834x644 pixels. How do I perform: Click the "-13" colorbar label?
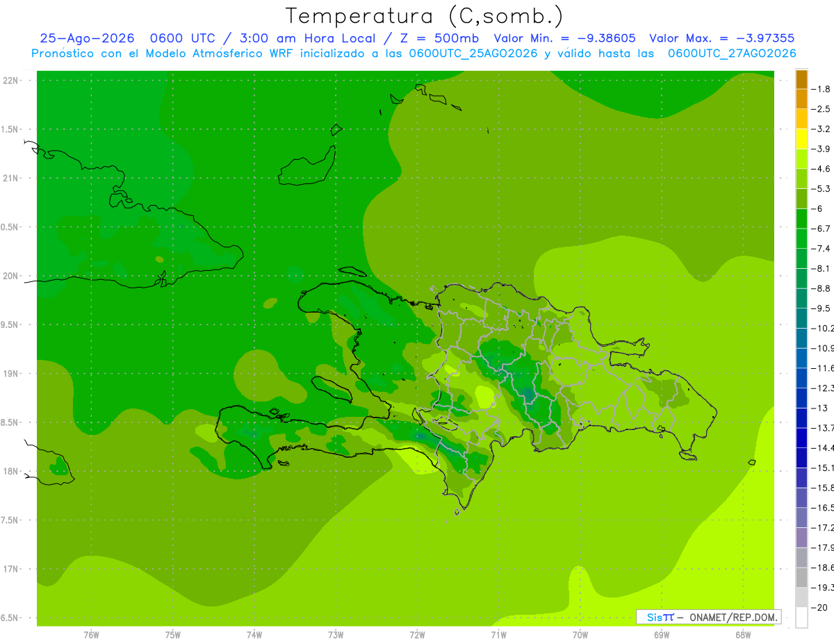(821, 408)
